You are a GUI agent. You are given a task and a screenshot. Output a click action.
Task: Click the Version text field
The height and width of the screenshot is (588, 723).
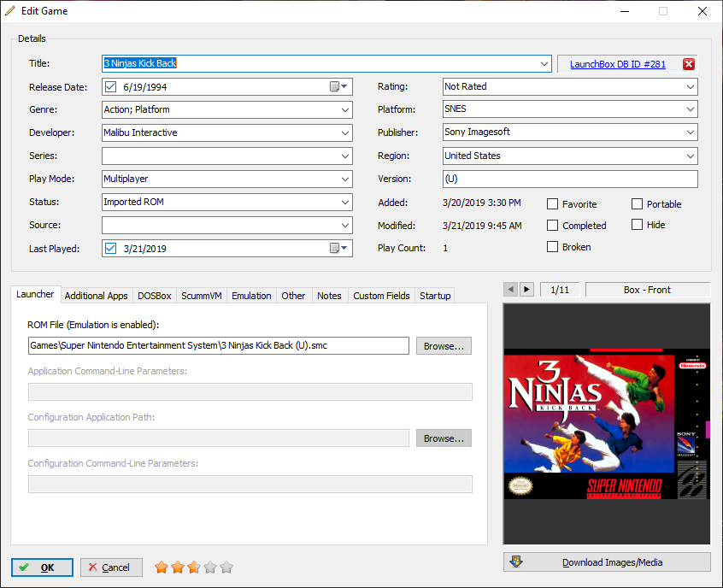click(x=570, y=179)
